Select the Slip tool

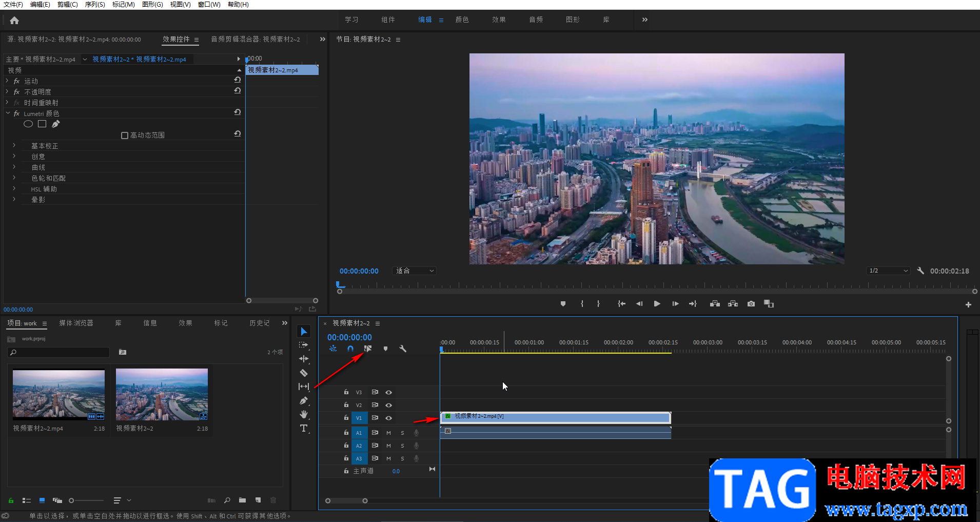pyautogui.click(x=304, y=386)
